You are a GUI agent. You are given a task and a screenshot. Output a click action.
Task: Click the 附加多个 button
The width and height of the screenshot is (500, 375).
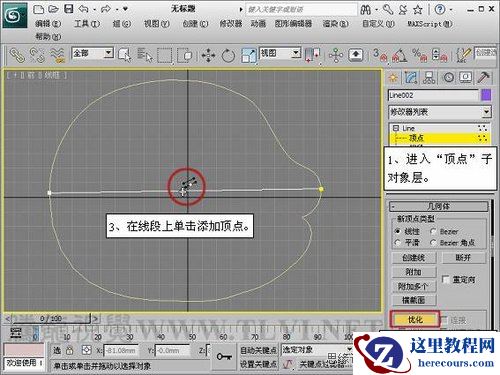pyautogui.click(x=414, y=286)
